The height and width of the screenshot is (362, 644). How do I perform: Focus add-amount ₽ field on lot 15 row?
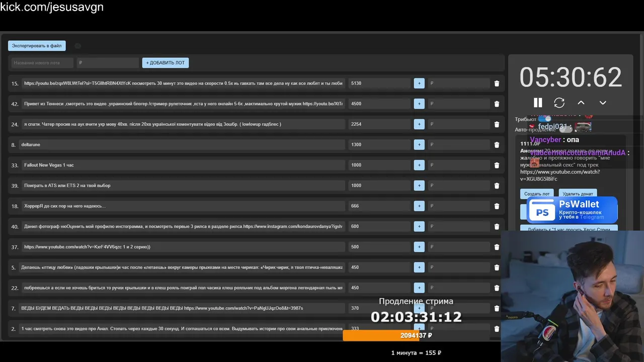[x=458, y=83]
